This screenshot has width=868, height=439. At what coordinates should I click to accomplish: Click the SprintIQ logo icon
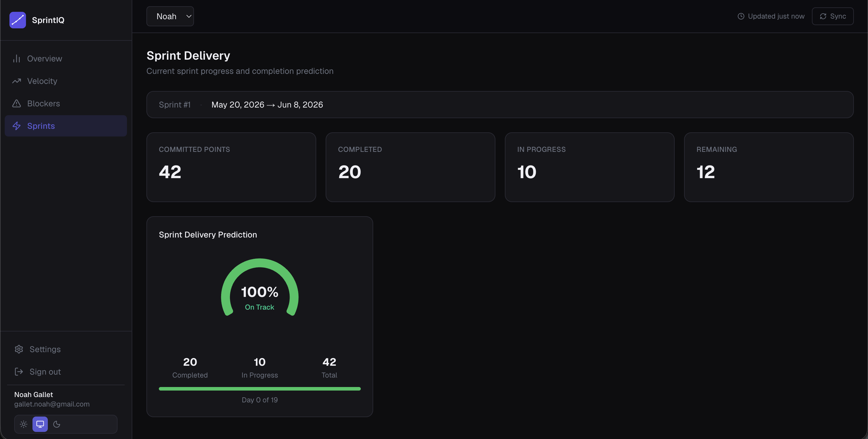pos(17,20)
